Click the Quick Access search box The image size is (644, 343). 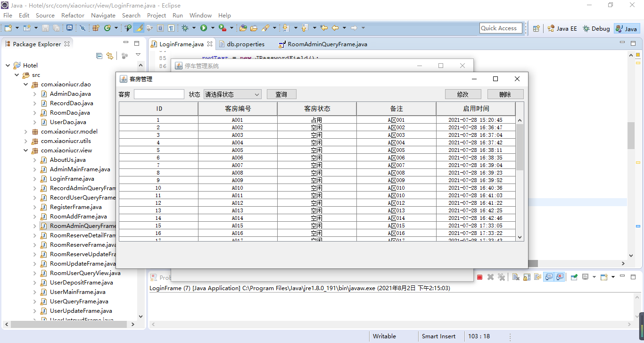point(501,28)
